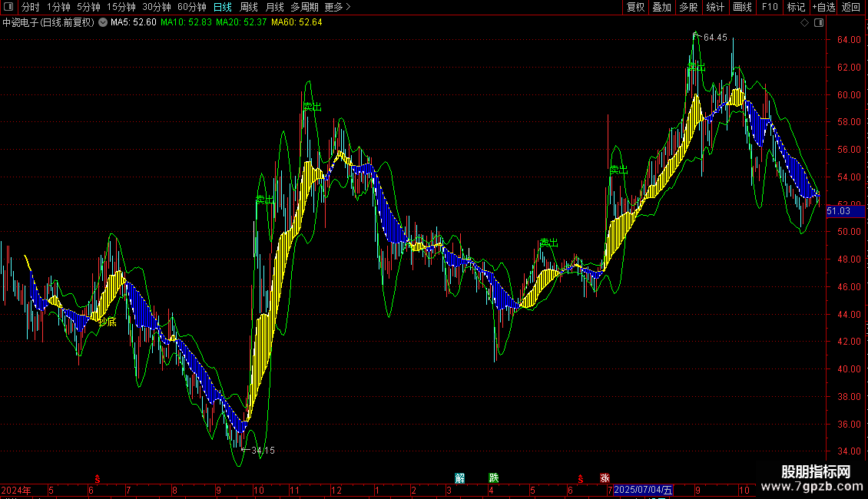Click the MA60: 52.64 indicator label
The width and height of the screenshot is (868, 499).
(x=297, y=22)
